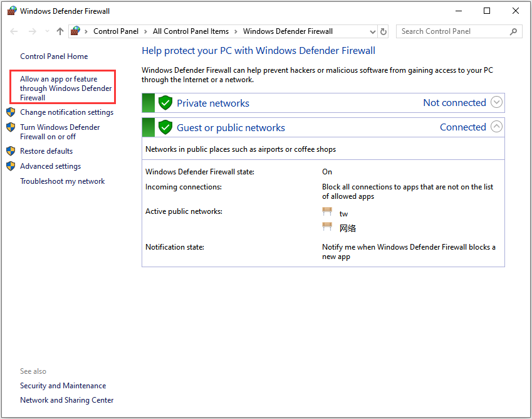Click the Back navigation arrow
The width and height of the screenshot is (532, 419).
(14, 31)
